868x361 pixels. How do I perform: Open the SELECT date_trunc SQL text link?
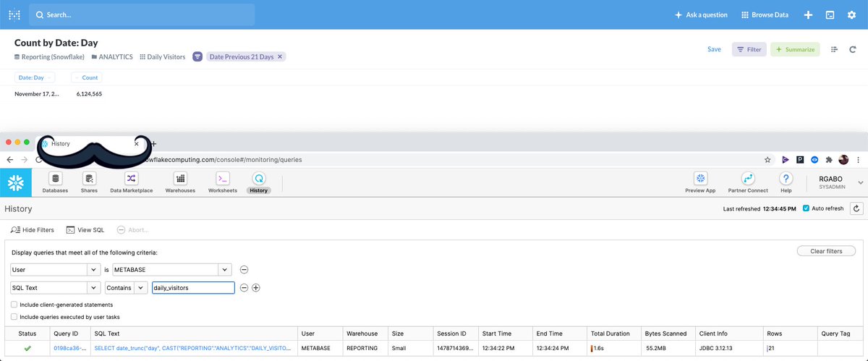[192, 348]
